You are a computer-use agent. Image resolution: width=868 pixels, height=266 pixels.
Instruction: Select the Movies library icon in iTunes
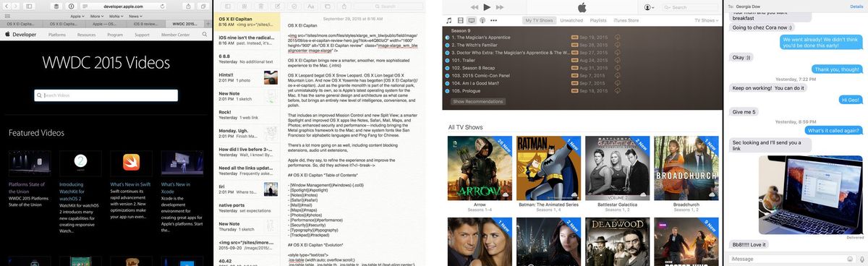[x=461, y=20]
